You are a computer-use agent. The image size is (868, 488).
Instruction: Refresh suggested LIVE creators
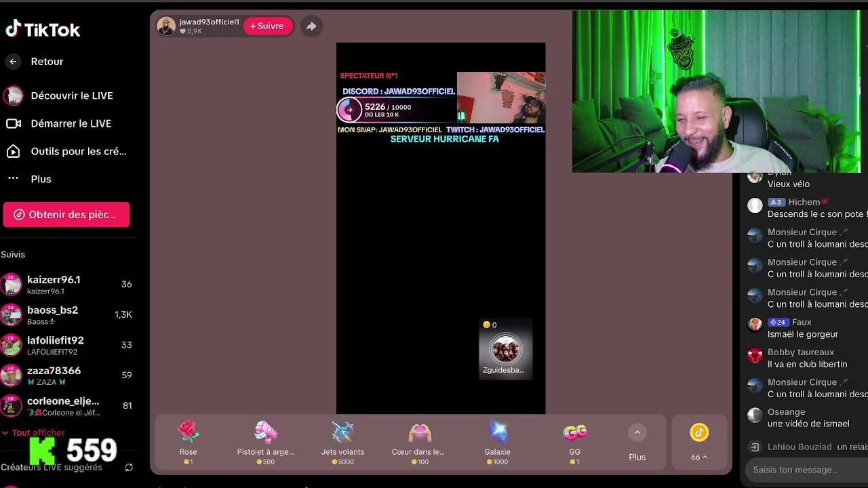[129, 468]
